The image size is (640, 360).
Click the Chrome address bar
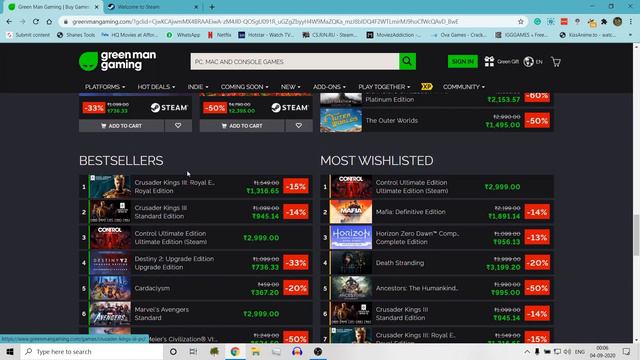(x=292, y=22)
